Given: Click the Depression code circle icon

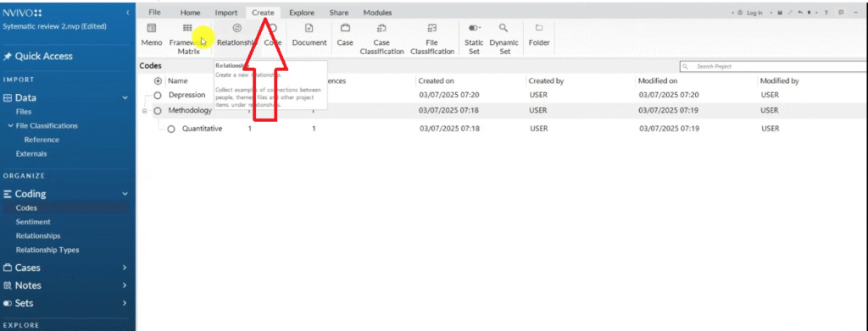Looking at the screenshot, I should click(158, 95).
